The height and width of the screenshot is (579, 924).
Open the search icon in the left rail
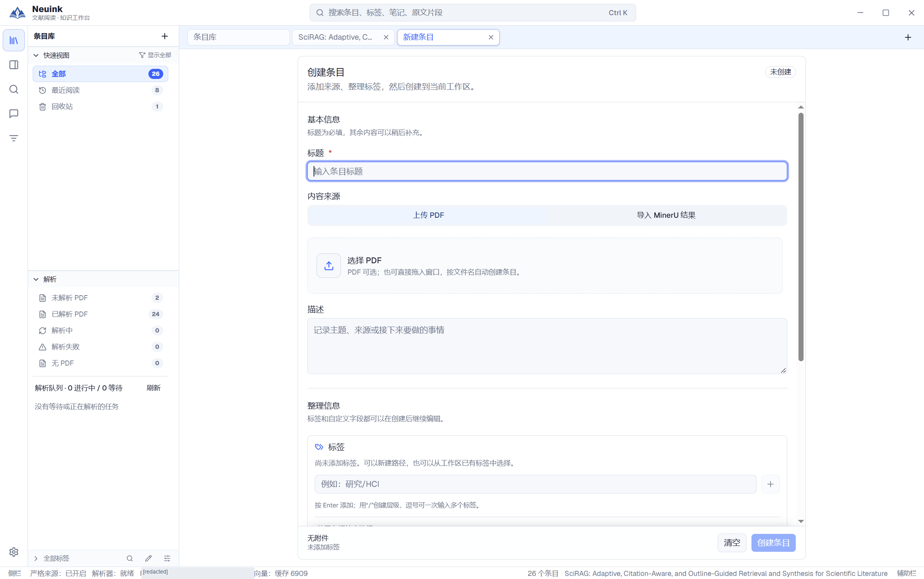click(14, 89)
